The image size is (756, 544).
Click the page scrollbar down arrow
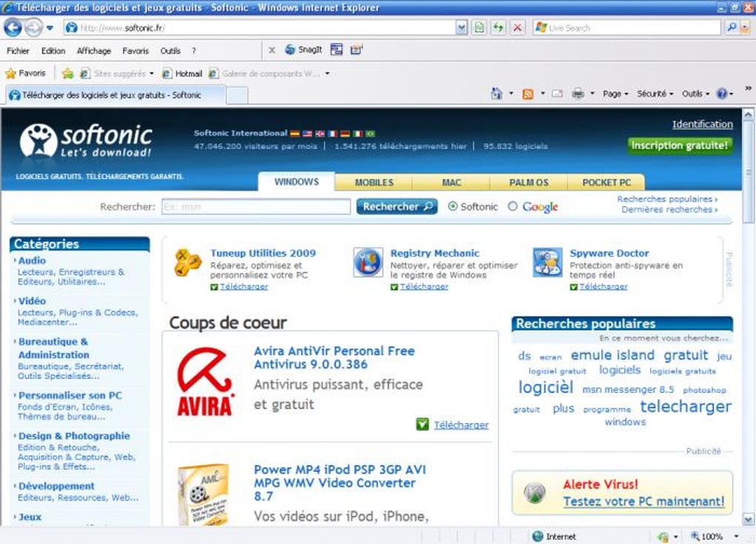point(748,520)
